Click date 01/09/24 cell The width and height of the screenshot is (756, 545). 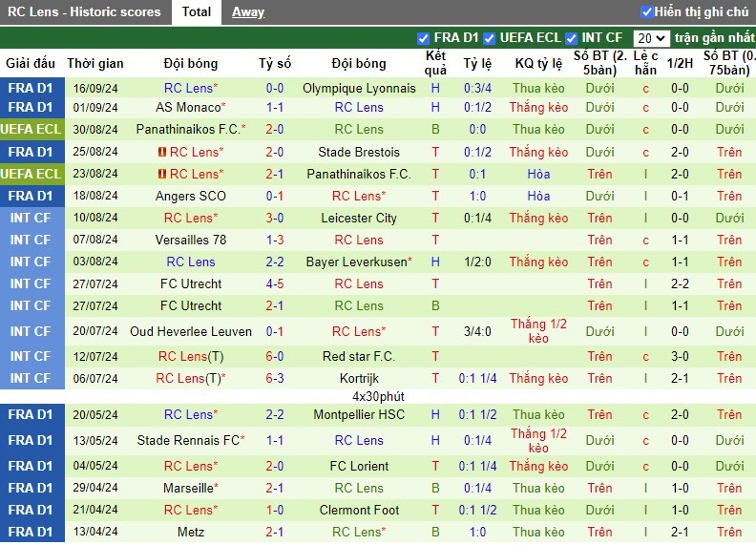point(95,107)
